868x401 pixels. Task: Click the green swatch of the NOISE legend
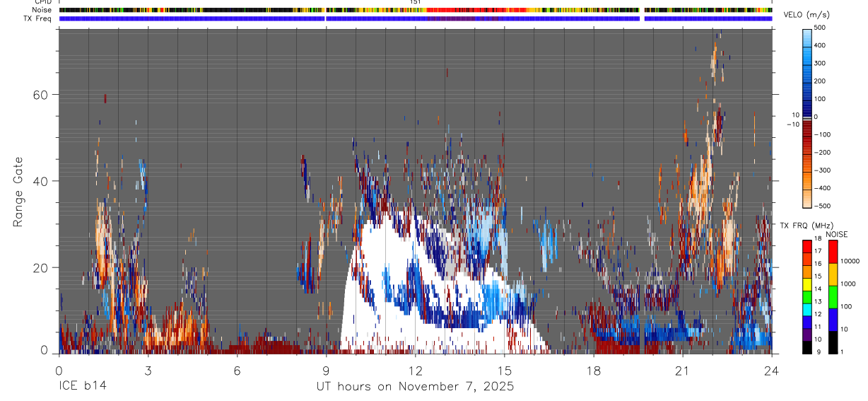833,297
